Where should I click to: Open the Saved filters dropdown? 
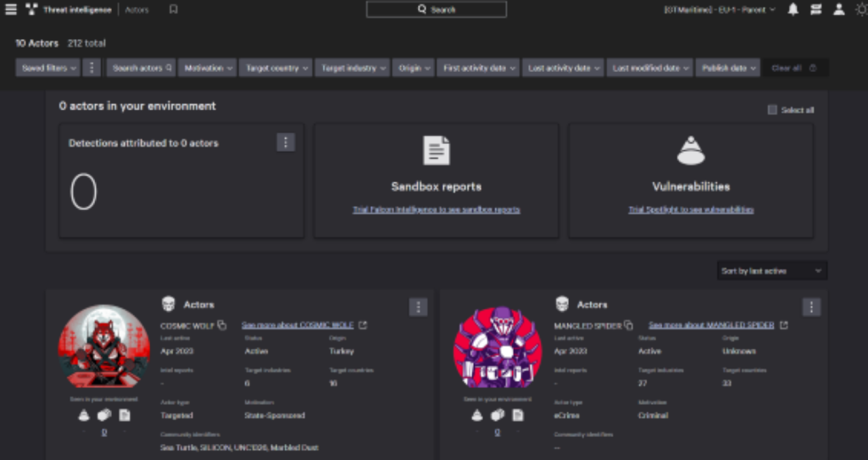pyautogui.click(x=47, y=68)
